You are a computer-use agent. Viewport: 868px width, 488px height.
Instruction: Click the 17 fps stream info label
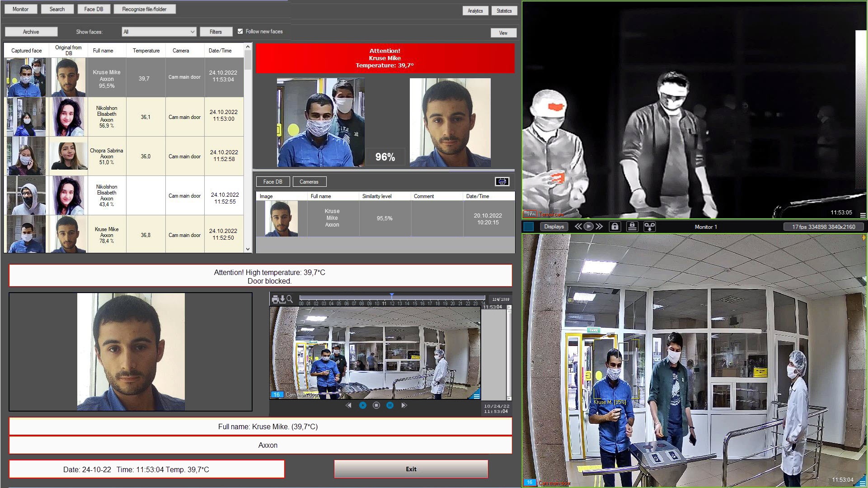tap(823, 227)
